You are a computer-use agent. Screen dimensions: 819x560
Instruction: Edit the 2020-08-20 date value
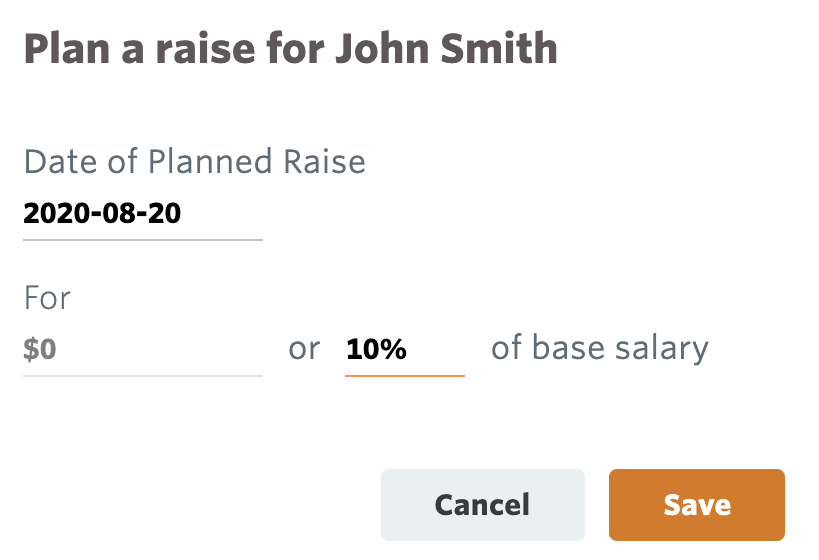(102, 213)
